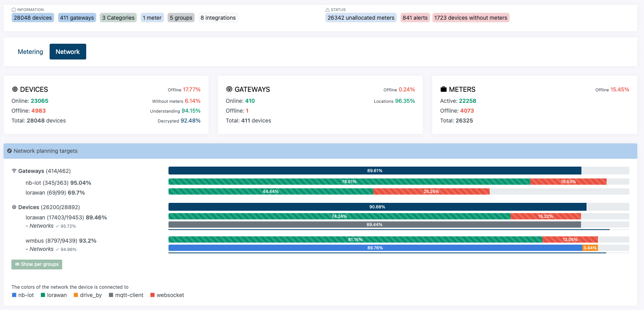
Task: Click checkmark icon beside lorawan Networks 95.72%
Action: (x=57, y=226)
